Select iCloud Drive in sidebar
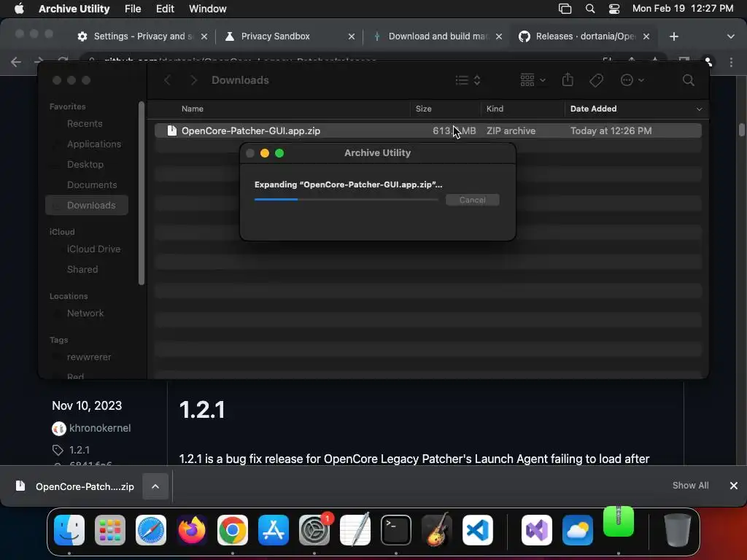747x560 pixels. click(93, 249)
